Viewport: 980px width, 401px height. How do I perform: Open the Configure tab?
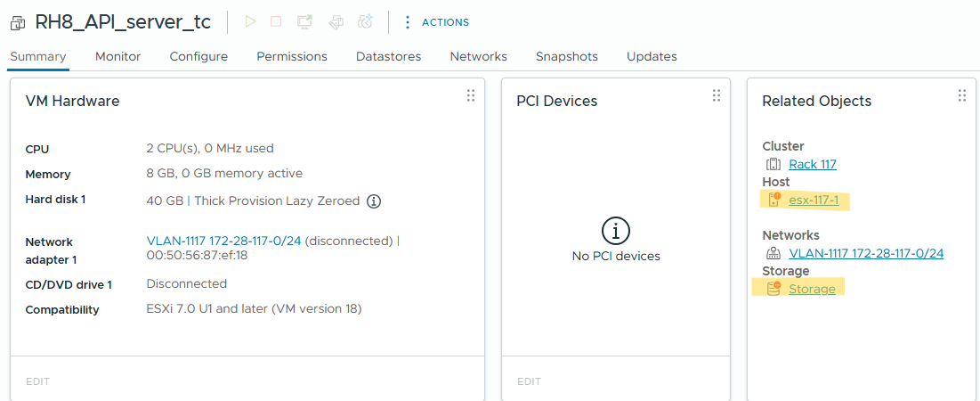(198, 56)
